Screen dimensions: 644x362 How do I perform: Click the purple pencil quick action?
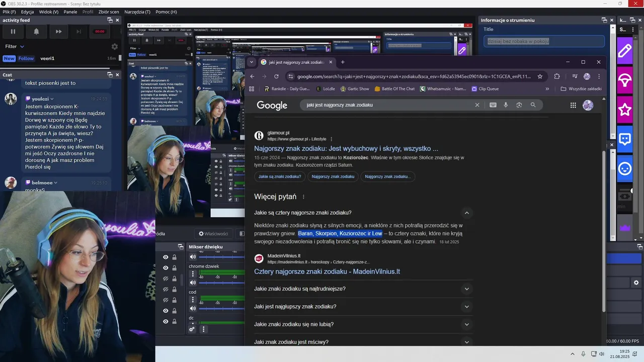click(x=625, y=51)
